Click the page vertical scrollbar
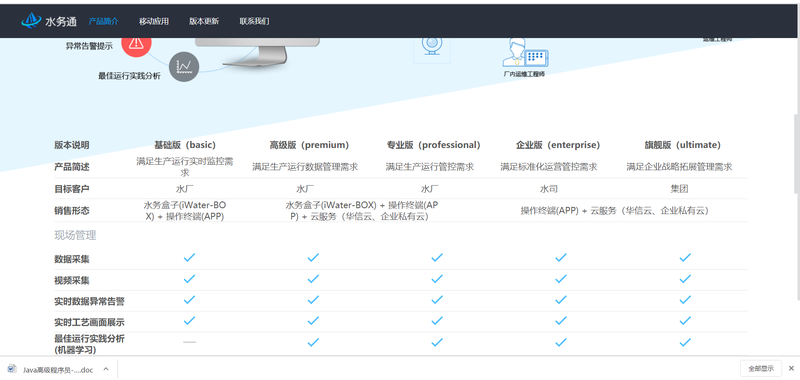This screenshot has height=380, width=800. 796,153
